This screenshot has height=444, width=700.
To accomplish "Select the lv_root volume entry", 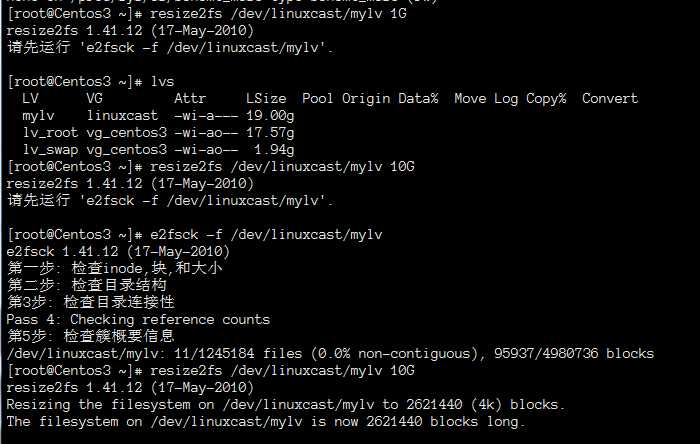I will [45, 133].
